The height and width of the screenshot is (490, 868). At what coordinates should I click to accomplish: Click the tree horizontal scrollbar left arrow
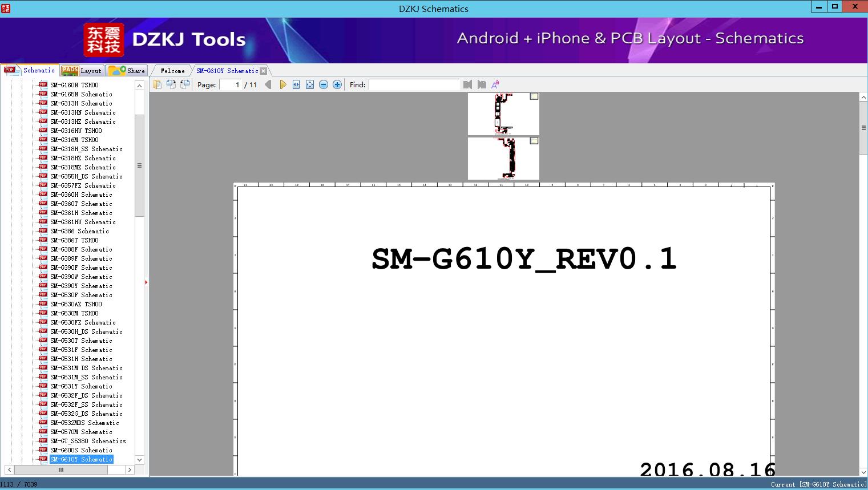9,470
